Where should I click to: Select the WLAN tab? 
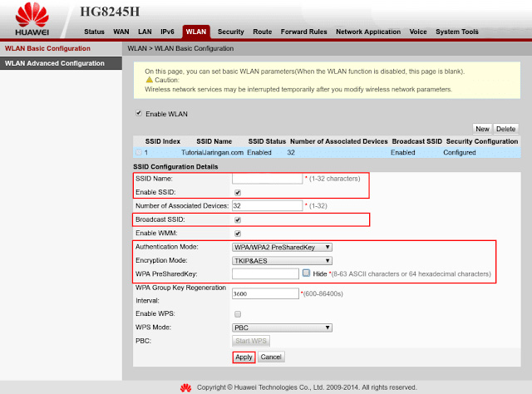click(x=196, y=32)
